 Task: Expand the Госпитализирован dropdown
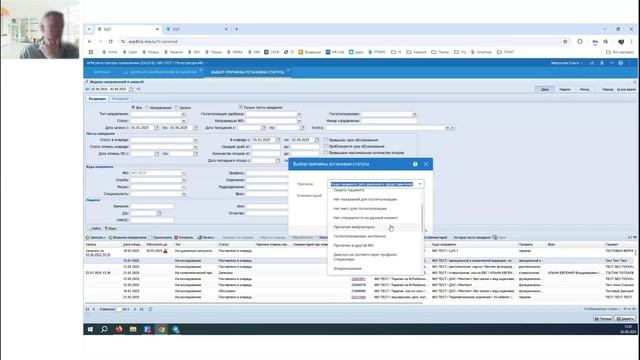[x=414, y=114]
